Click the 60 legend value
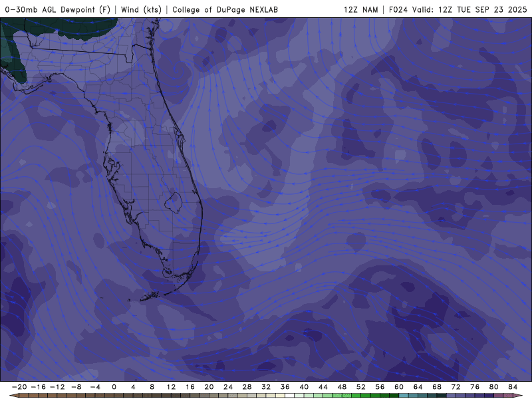 coord(399,387)
